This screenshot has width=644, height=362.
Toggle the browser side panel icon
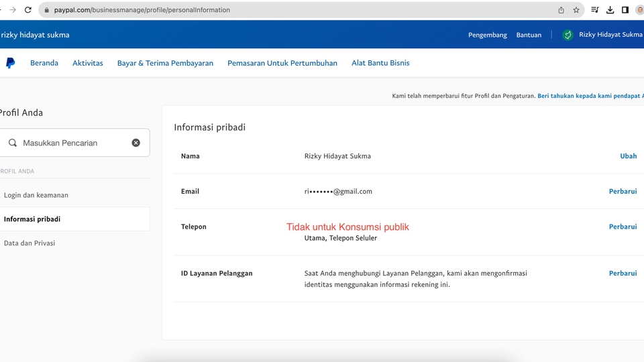625,10
